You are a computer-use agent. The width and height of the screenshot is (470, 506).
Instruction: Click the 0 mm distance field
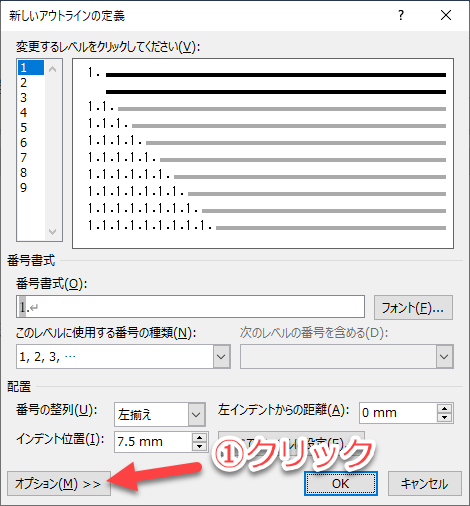click(x=398, y=413)
